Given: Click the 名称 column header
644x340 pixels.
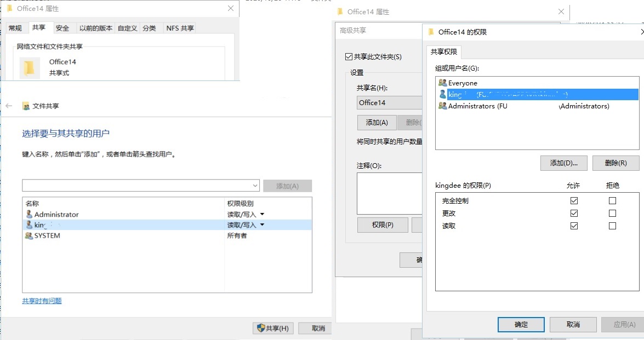Looking at the screenshot, I should (x=32, y=204).
